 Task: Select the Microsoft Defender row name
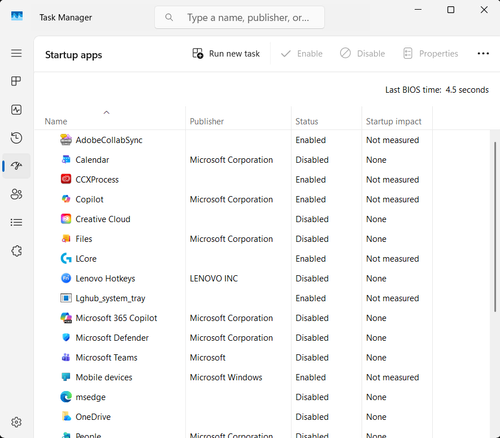click(x=112, y=338)
